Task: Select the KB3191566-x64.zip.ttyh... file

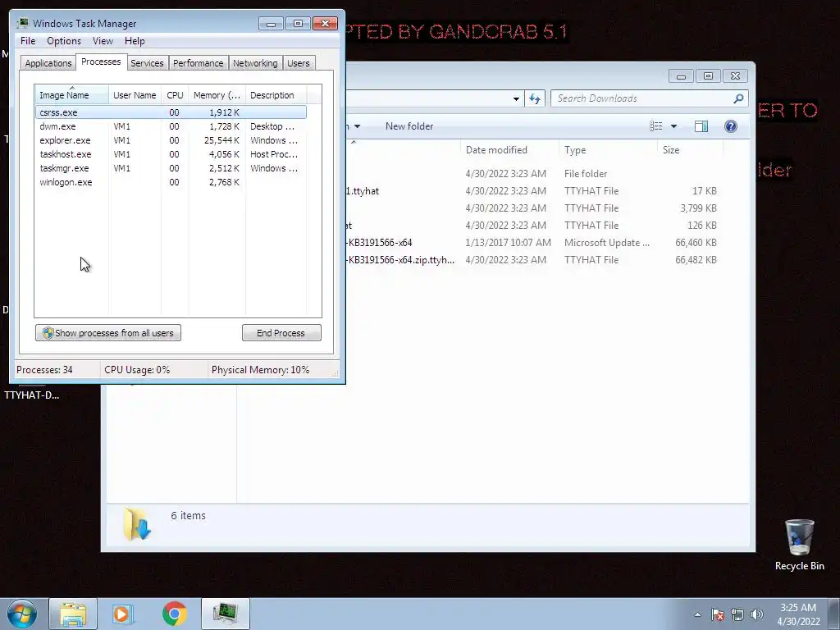Action: coord(535,260)
